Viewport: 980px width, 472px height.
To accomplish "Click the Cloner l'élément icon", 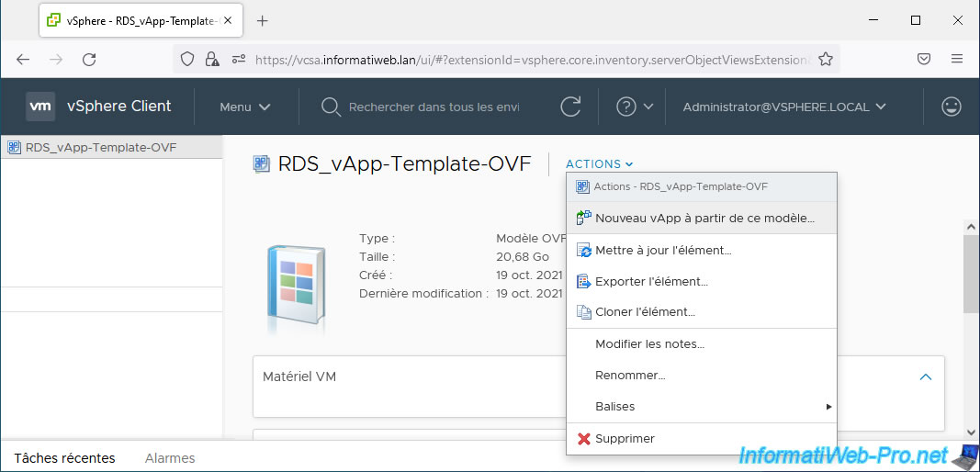I will tap(584, 311).
